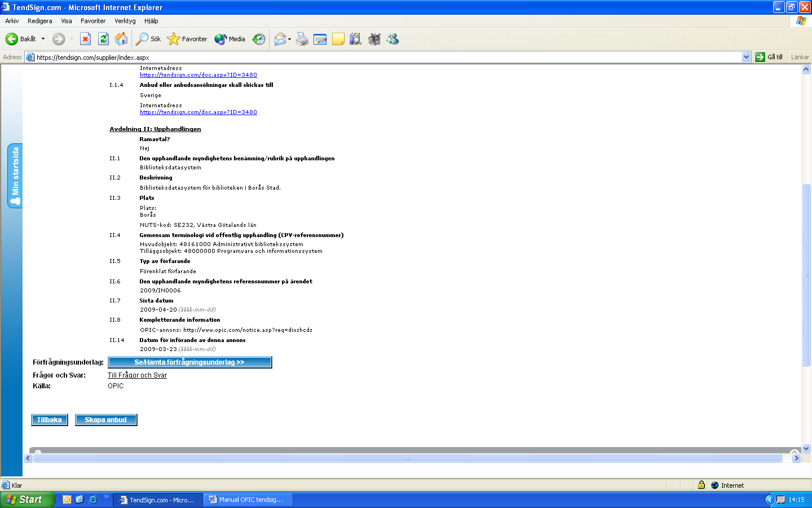Refresh the page with the reload icon
This screenshot has height=508, width=812.
click(103, 39)
